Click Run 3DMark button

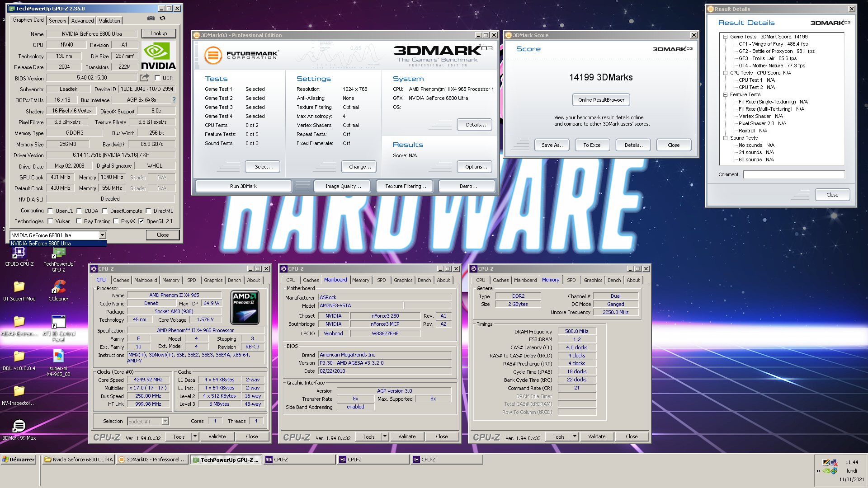(x=243, y=186)
